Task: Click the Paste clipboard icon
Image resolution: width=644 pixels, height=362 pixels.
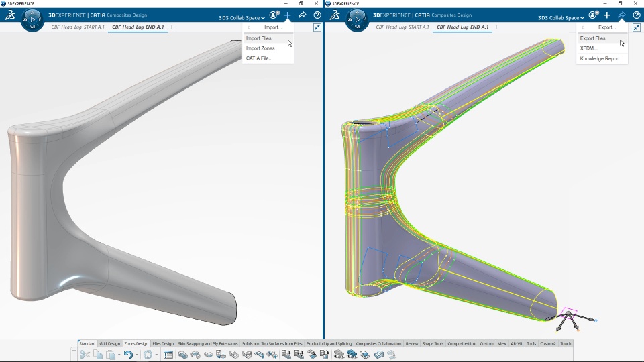Action: click(111, 355)
